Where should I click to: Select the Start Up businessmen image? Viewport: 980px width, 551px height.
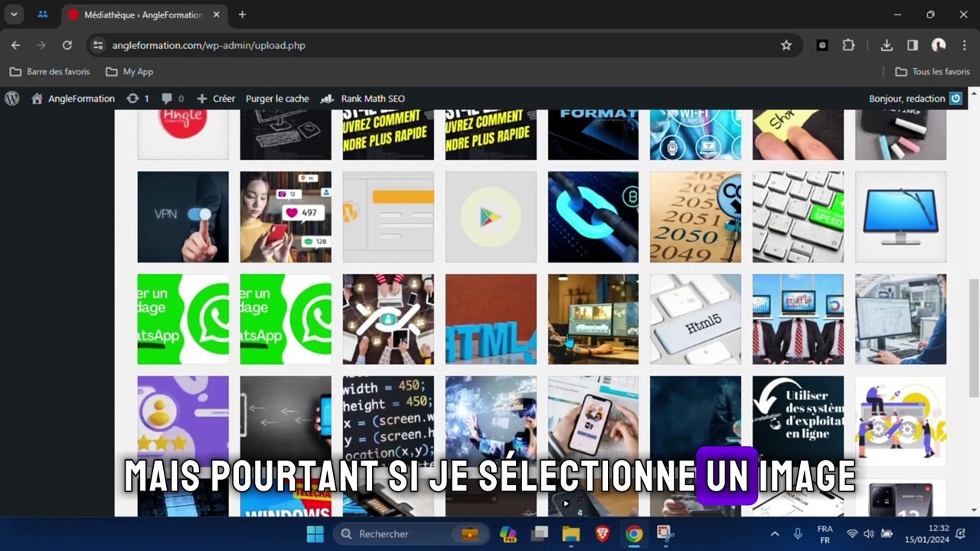[798, 319]
